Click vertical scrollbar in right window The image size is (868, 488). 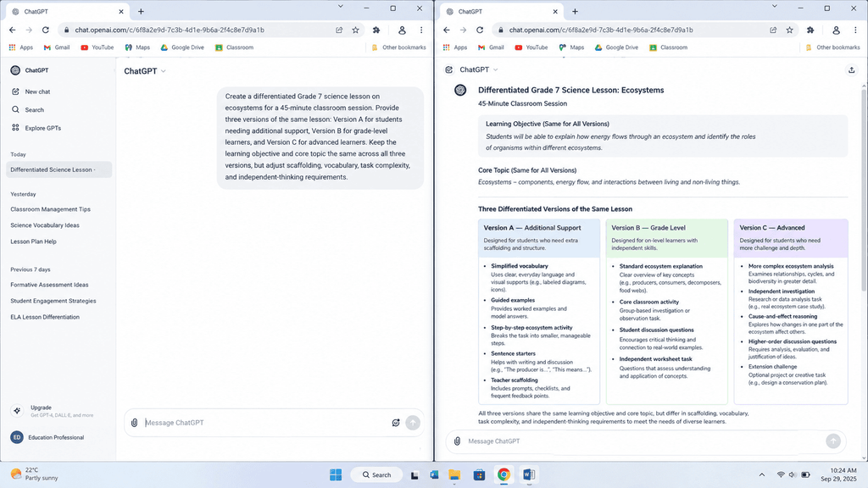click(x=864, y=192)
